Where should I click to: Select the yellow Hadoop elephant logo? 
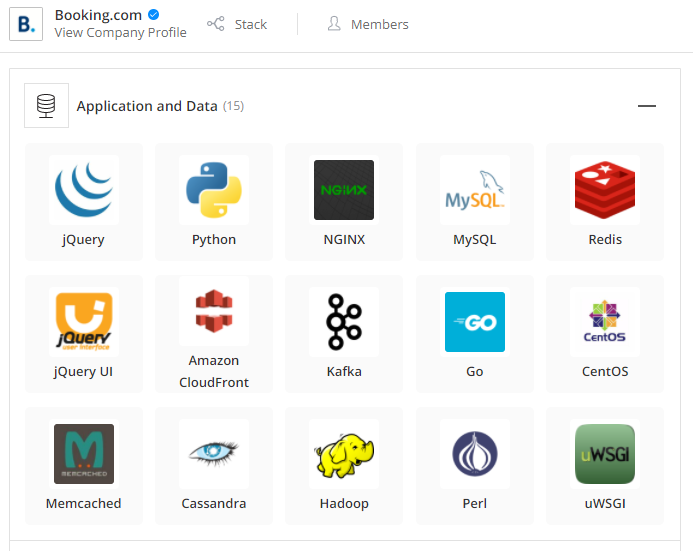(344, 454)
